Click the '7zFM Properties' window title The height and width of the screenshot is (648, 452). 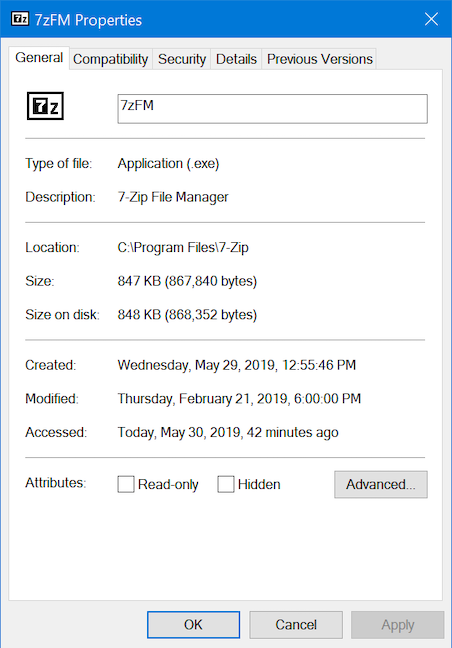pyautogui.click(x=88, y=20)
